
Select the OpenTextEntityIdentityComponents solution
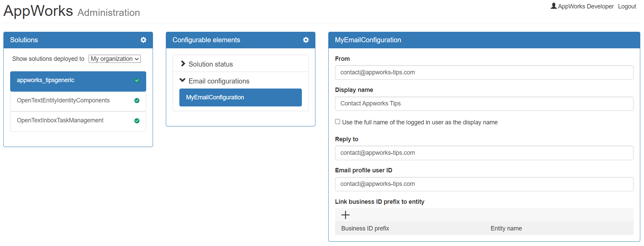point(63,100)
